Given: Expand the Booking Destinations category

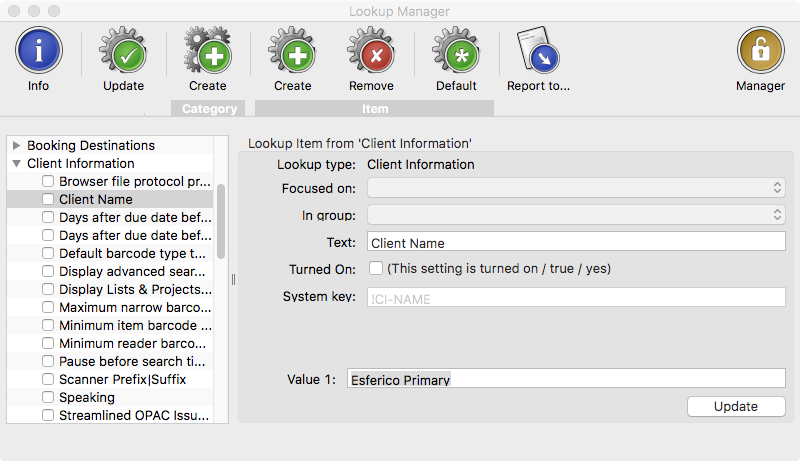Looking at the screenshot, I should [x=16, y=145].
